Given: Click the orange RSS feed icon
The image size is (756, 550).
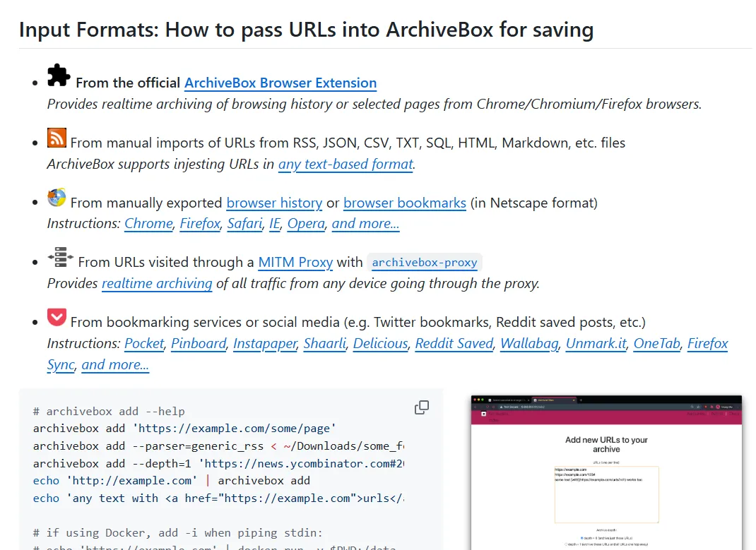Looking at the screenshot, I should pyautogui.click(x=57, y=138).
